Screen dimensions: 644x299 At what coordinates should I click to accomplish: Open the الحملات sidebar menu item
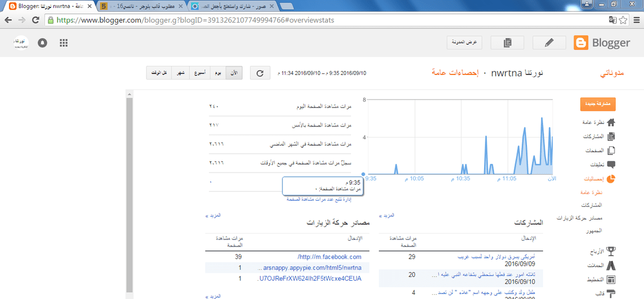coord(595,265)
